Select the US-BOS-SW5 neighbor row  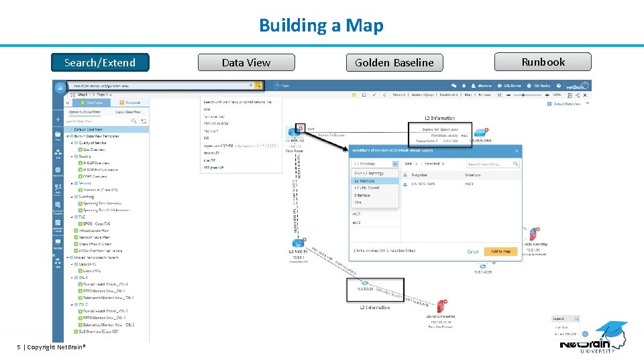point(461,184)
